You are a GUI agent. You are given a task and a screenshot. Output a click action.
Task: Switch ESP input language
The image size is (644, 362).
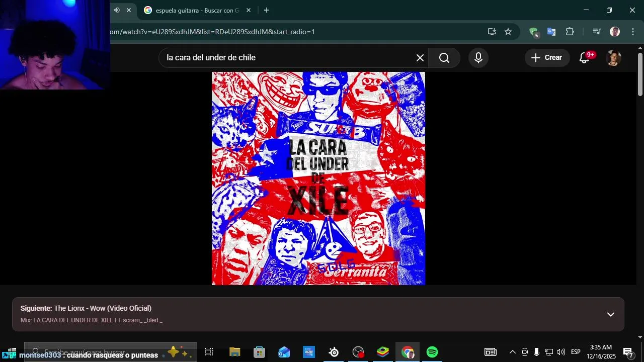coord(576,352)
